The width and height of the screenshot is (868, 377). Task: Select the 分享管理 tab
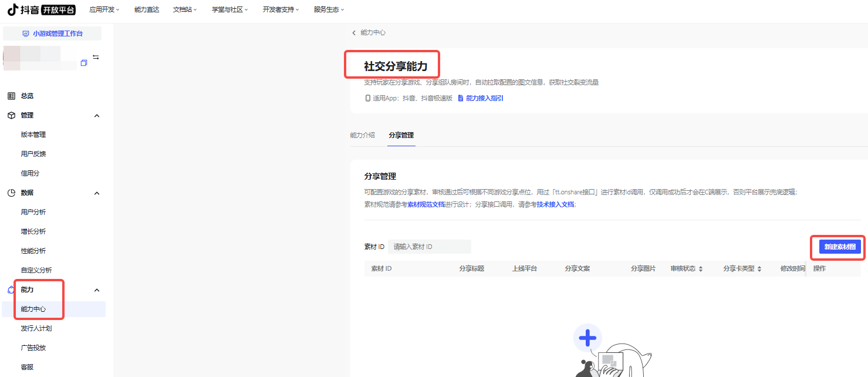(401, 135)
